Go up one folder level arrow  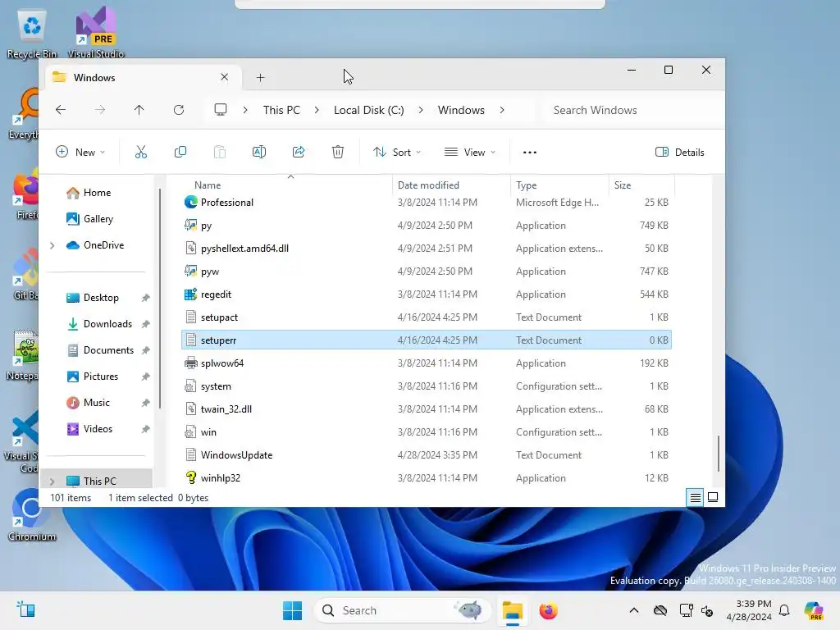[139, 110]
